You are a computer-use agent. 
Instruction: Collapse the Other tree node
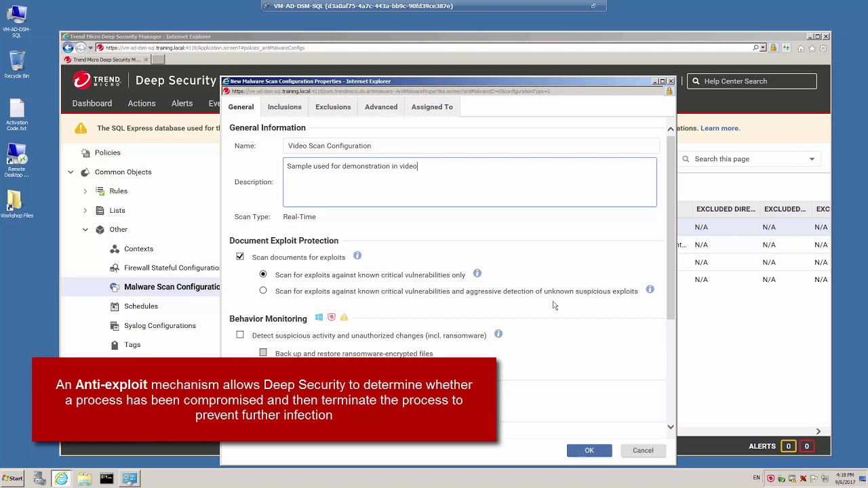coord(85,230)
